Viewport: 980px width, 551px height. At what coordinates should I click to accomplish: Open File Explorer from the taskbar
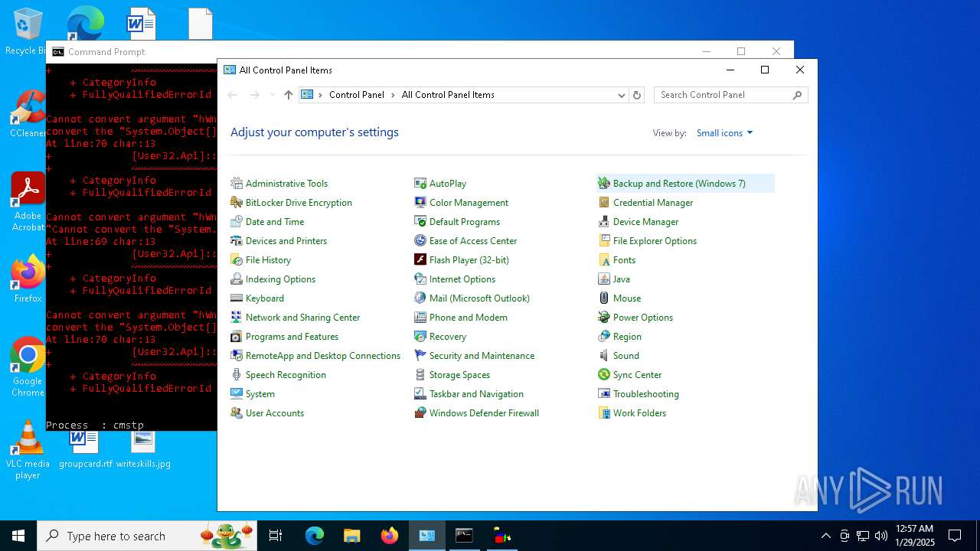coord(351,536)
